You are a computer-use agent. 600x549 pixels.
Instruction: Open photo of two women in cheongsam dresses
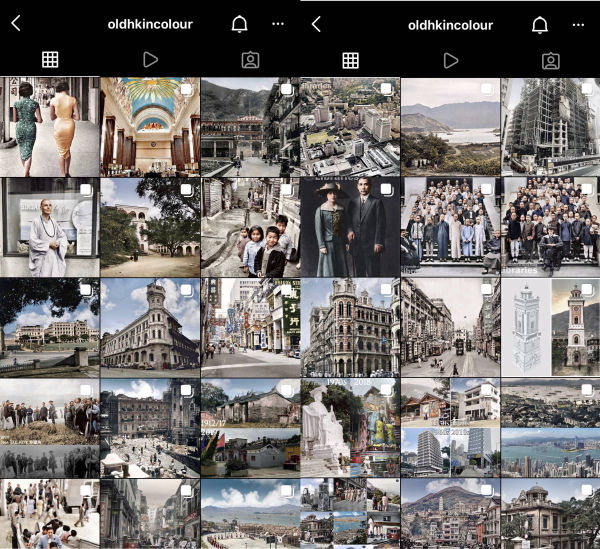(50, 127)
